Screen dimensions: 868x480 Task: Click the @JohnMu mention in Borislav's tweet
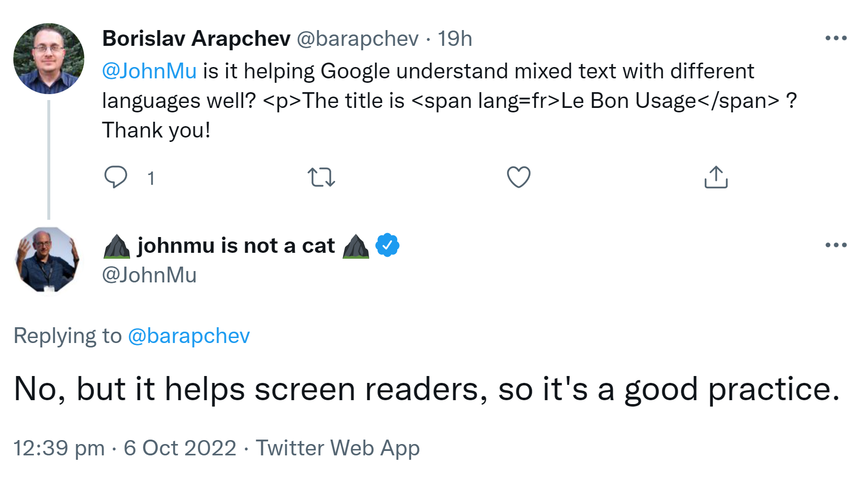pyautogui.click(x=149, y=71)
